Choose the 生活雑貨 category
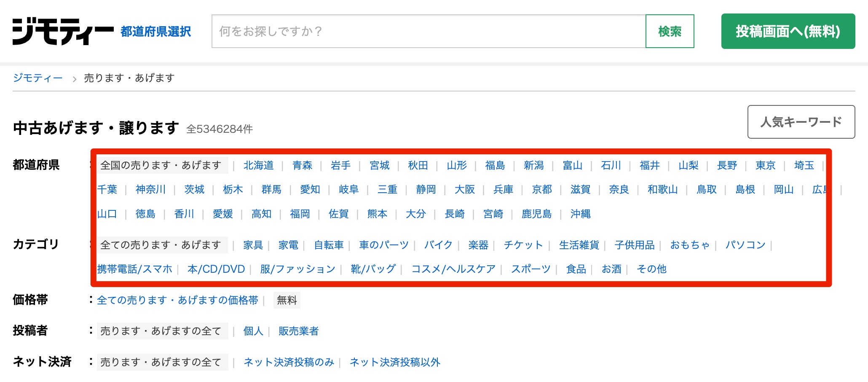 [x=579, y=245]
